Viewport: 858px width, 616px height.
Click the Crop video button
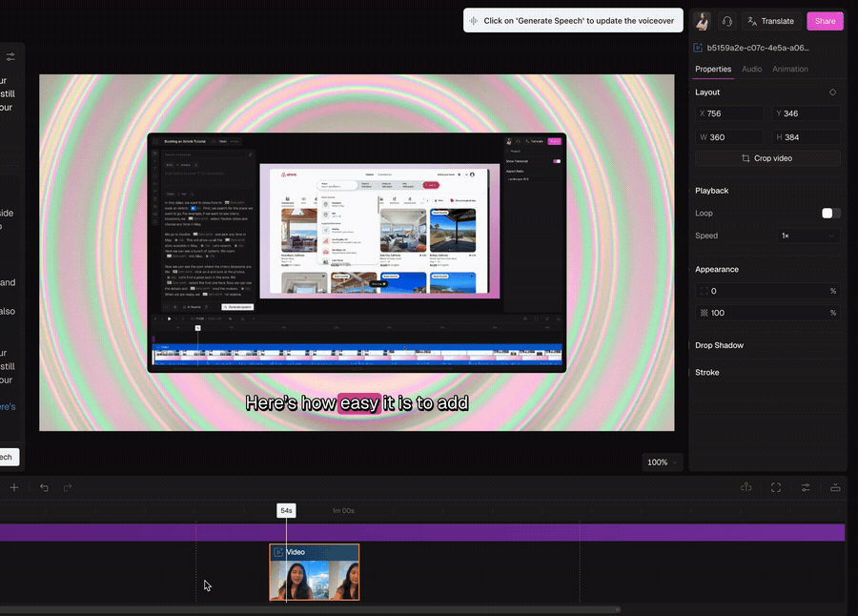click(767, 158)
